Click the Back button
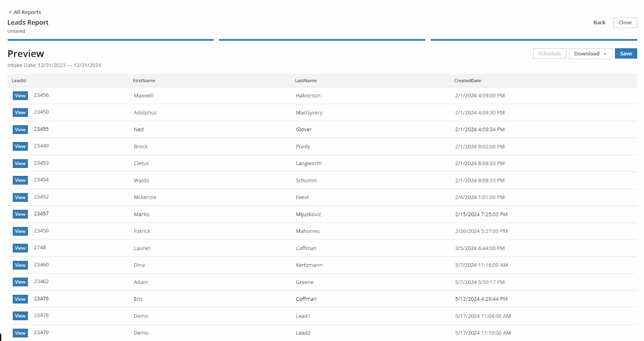This screenshot has height=341, width=644. pos(599,23)
